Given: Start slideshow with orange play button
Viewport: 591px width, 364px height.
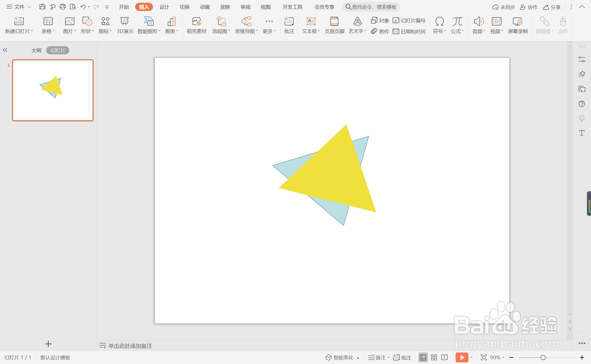Looking at the screenshot, I should [462, 357].
